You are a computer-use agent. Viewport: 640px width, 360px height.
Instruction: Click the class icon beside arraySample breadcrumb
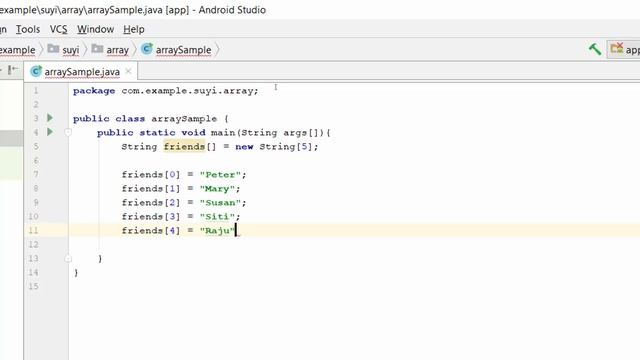click(147, 49)
